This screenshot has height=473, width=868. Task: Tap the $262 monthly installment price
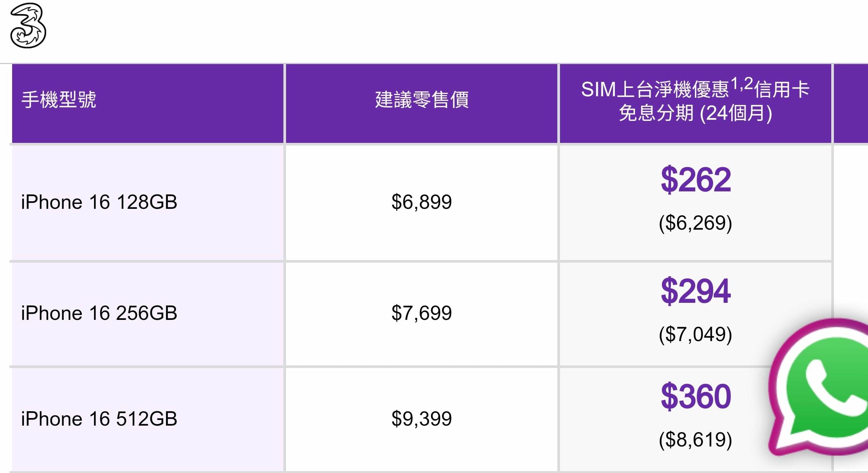[696, 179]
